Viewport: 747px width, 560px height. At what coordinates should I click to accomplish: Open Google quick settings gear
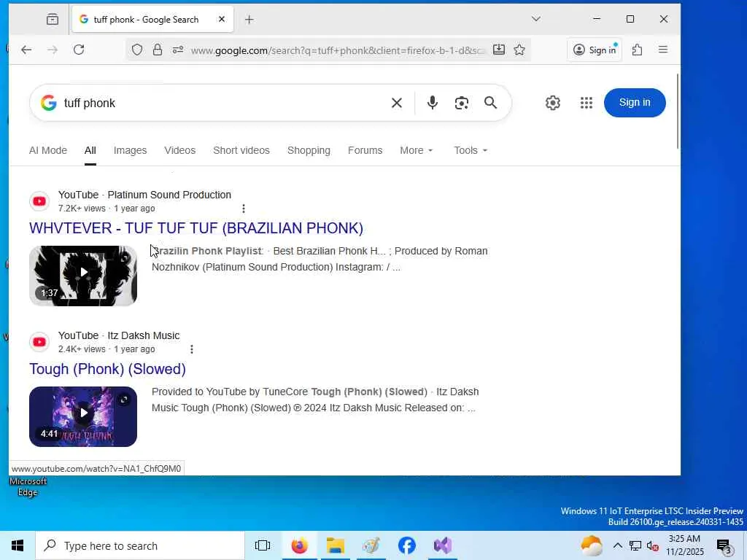pos(553,103)
